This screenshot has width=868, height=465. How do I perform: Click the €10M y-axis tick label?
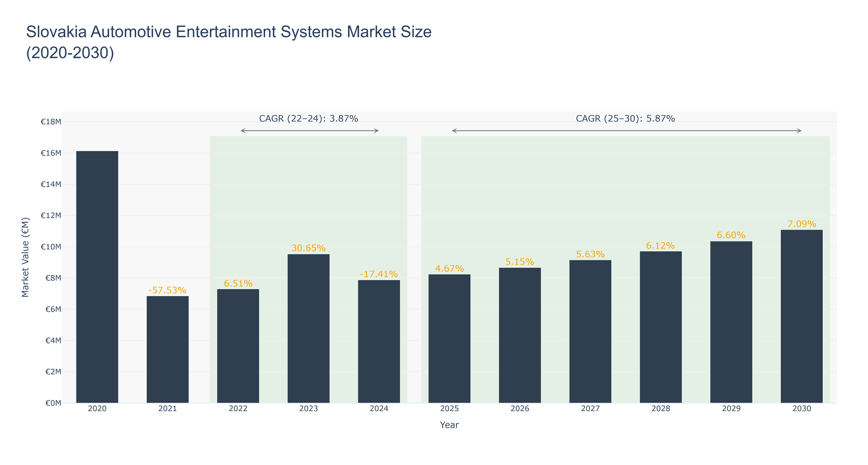pyautogui.click(x=51, y=247)
